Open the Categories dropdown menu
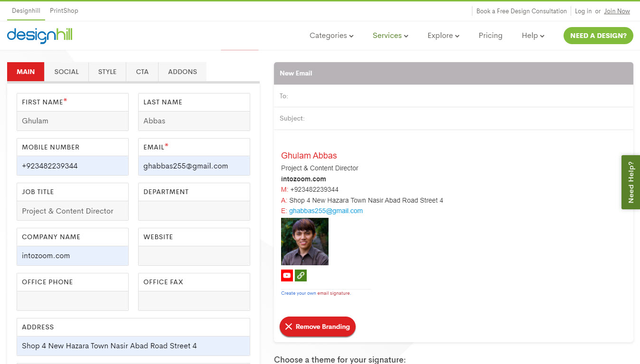 (331, 36)
